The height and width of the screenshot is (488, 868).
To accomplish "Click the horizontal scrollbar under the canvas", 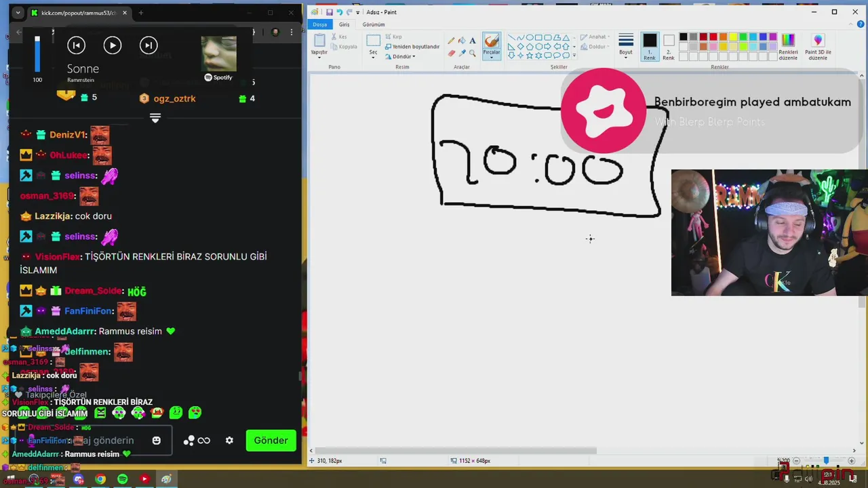I will point(456,451).
